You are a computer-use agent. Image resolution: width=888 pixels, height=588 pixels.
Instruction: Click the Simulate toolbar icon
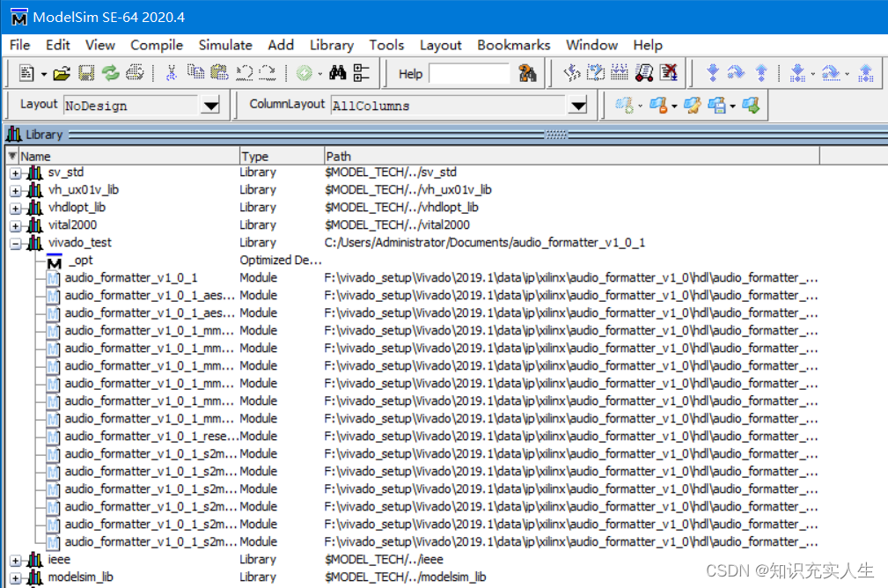click(620, 72)
